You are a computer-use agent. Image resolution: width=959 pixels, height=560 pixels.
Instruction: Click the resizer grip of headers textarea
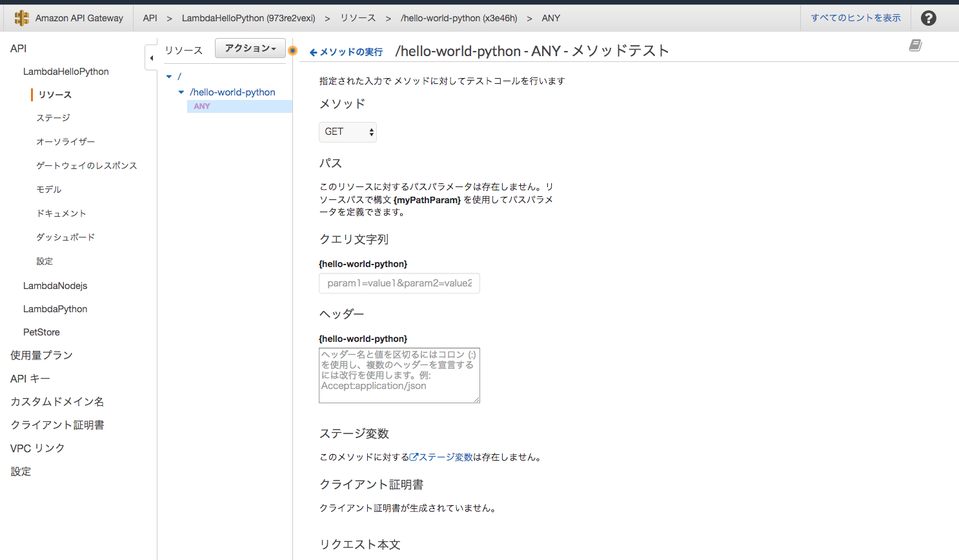point(476,399)
